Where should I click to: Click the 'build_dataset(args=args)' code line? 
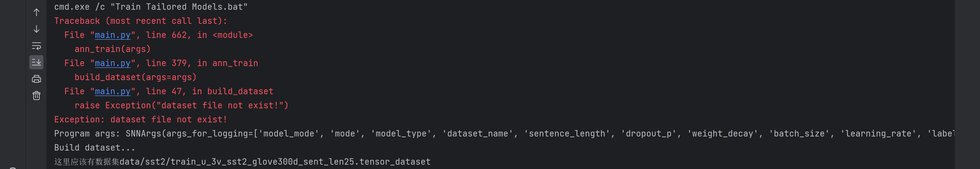click(136, 77)
